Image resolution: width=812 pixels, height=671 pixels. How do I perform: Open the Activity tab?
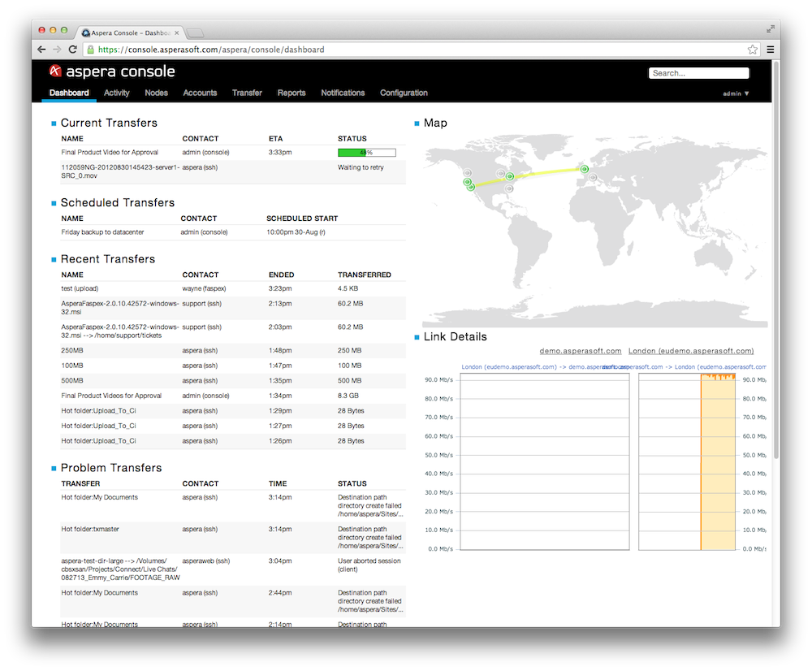coord(116,93)
